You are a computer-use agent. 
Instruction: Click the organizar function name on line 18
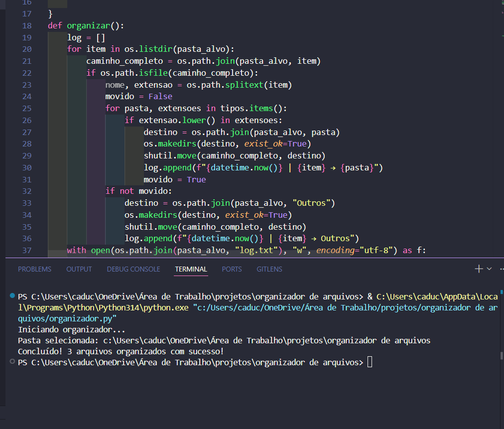coord(88,26)
